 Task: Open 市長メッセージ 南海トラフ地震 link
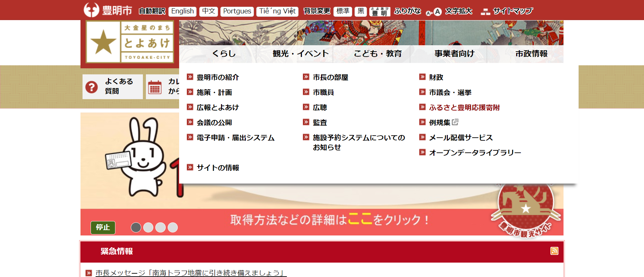pyautogui.click(x=191, y=273)
